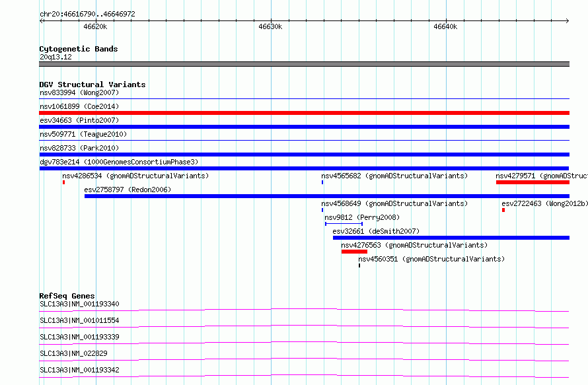The width and height of the screenshot is (588, 385).
Task: Open nsv4560351 gnomAD variant label
Action: [x=431, y=259]
